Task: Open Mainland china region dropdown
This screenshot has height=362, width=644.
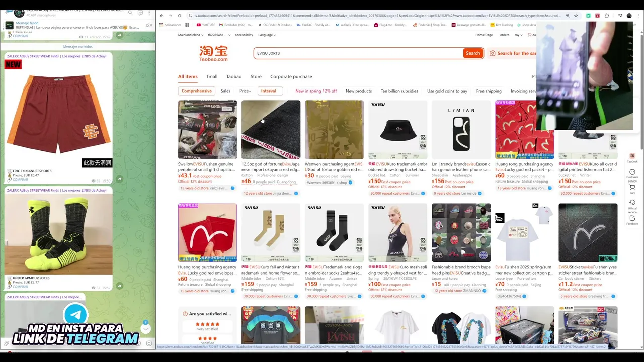Action: 191,35
